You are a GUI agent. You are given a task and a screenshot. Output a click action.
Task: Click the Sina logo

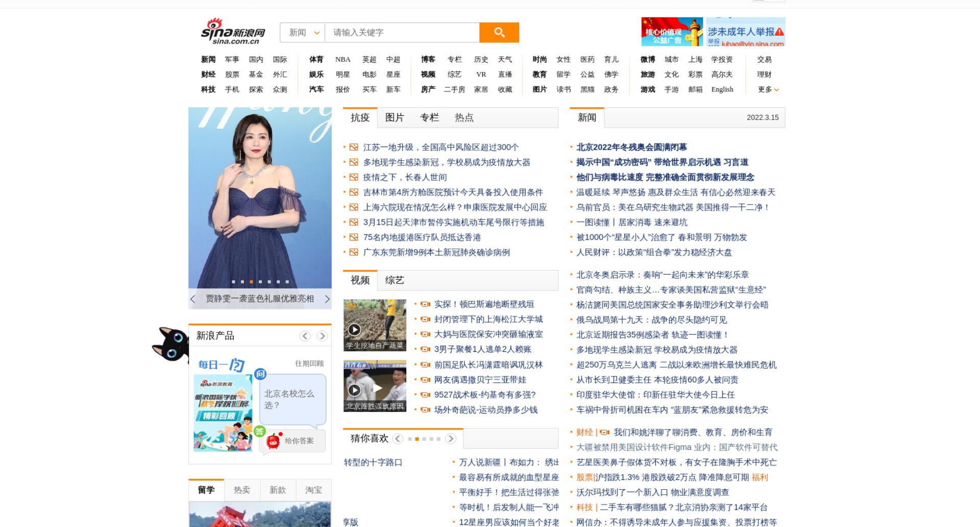(x=233, y=31)
